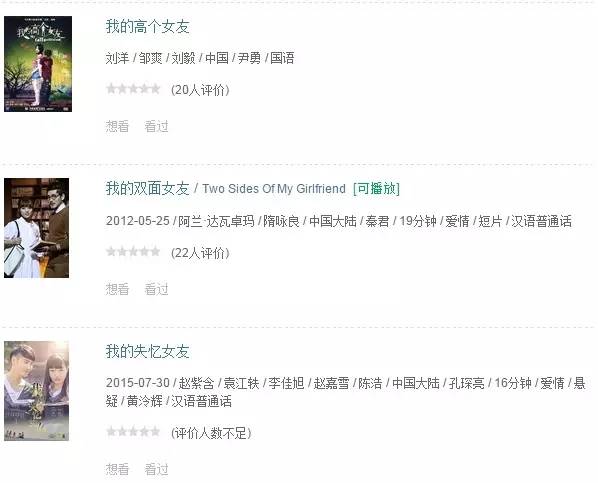Mark 我的高个女友 as 看过
598x483 pixels.
[156, 126]
